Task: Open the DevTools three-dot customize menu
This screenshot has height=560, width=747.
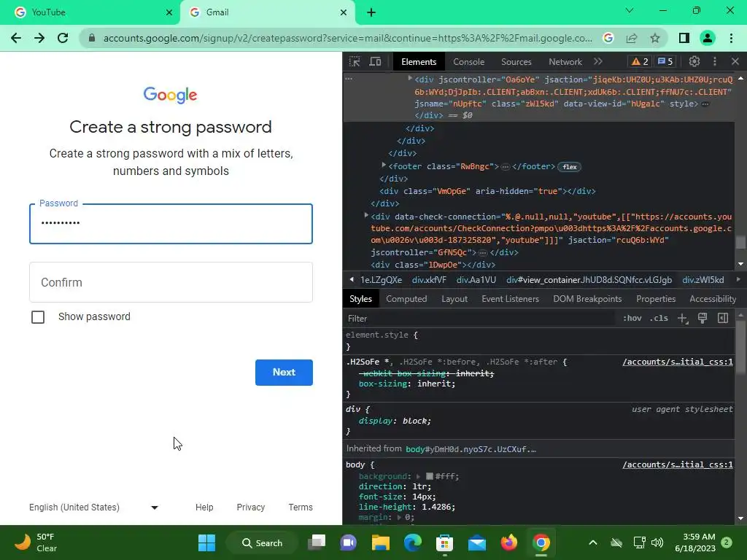Action: [x=715, y=61]
